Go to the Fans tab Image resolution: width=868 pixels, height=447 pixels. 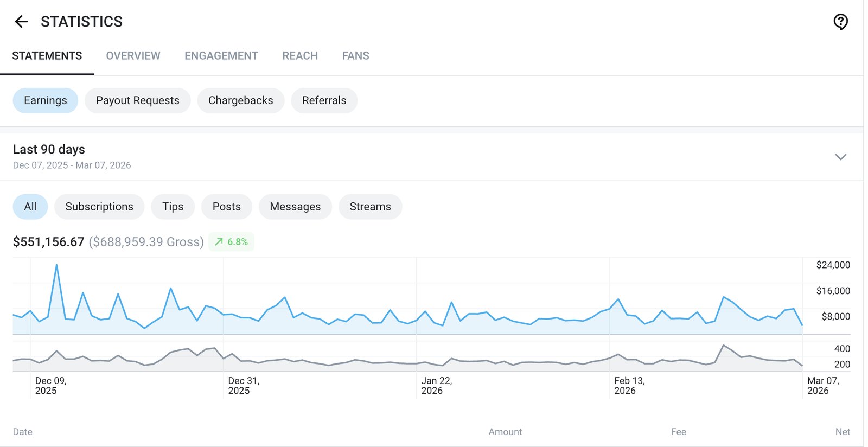355,56
